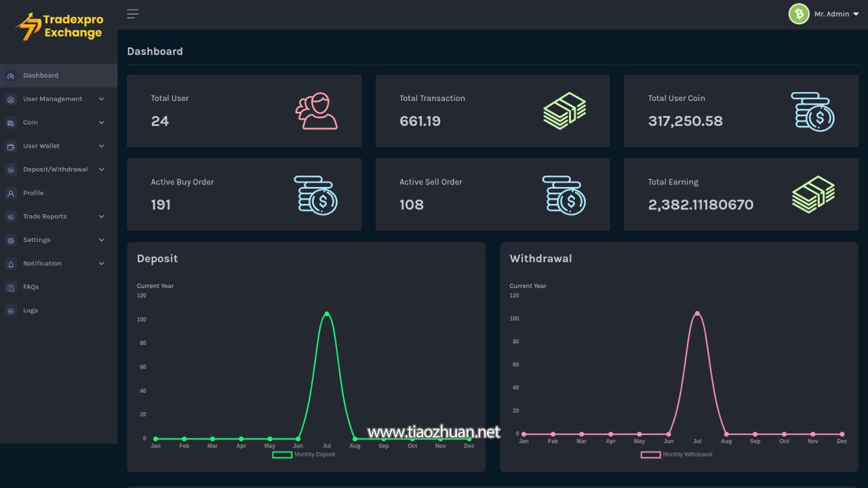Image resolution: width=868 pixels, height=488 pixels.
Task: Go to the Profile page
Action: [33, 193]
